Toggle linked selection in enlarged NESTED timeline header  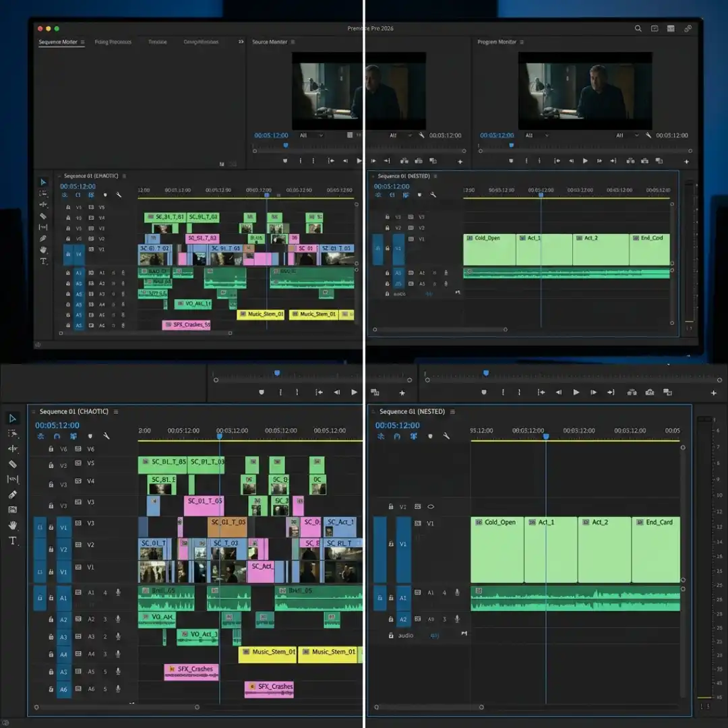pyautogui.click(x=413, y=436)
